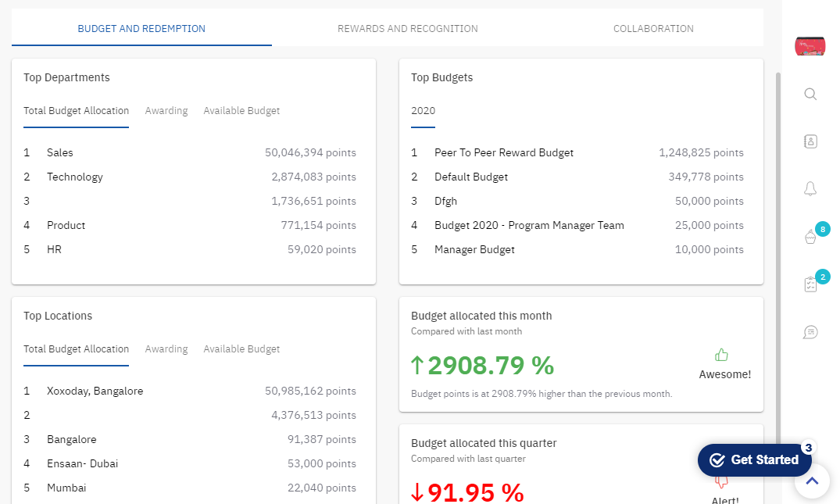Click the Budget allocated this month heading

click(481, 316)
